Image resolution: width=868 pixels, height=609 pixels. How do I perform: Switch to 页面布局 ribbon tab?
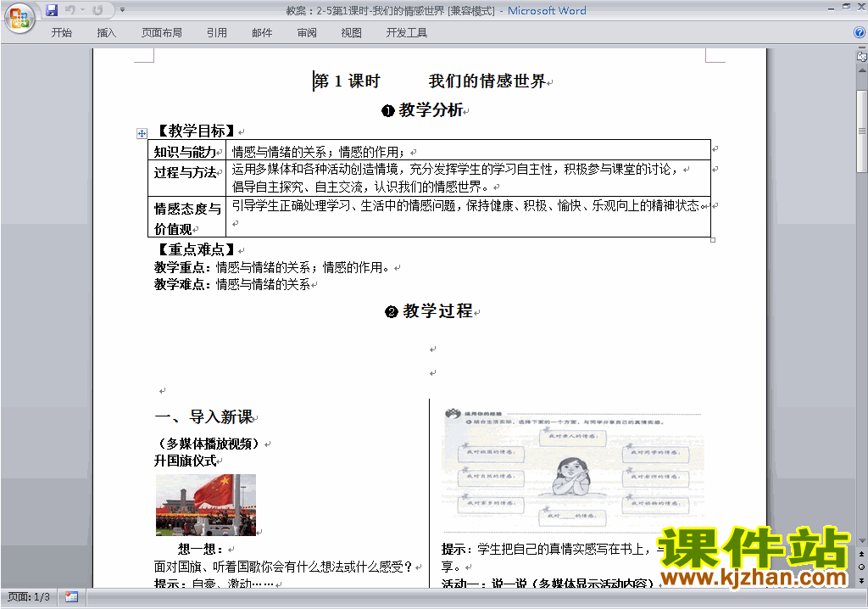(x=161, y=33)
